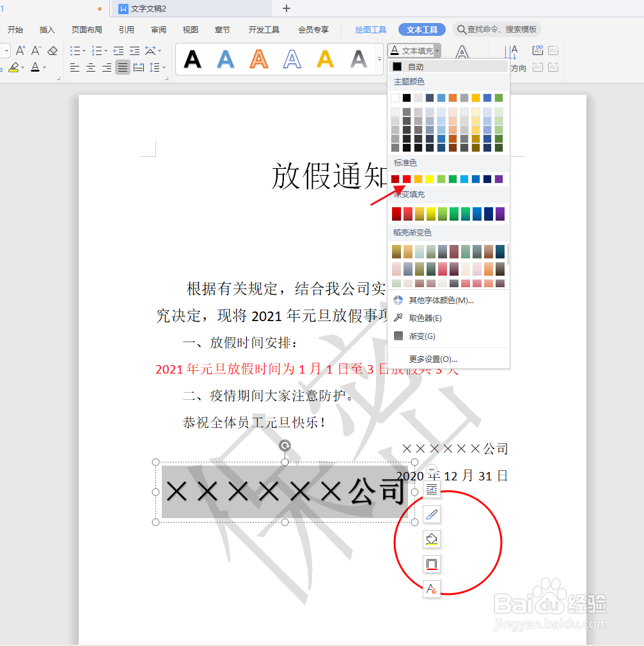Image resolution: width=644 pixels, height=646 pixels.
Task: Toggle center alignment for the paragraph
Action: [91, 67]
